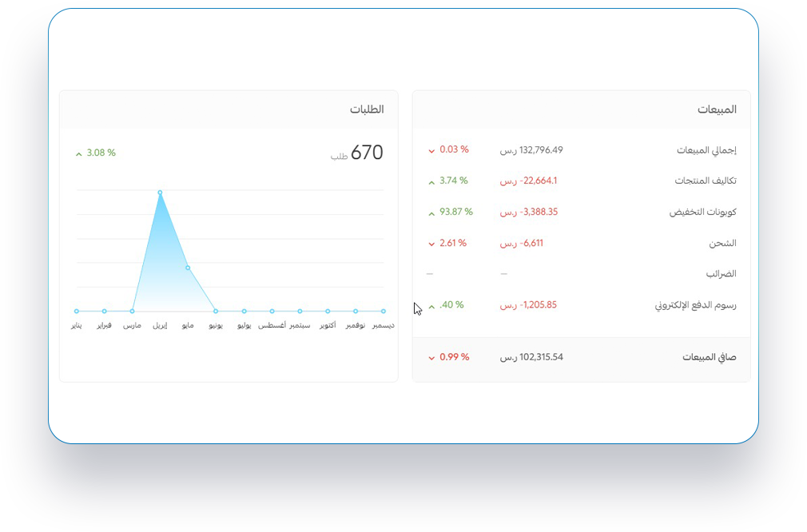The width and height of the screenshot is (807, 532).
Task: Select the مايو data point on the orders chart
Action: pyautogui.click(x=188, y=268)
